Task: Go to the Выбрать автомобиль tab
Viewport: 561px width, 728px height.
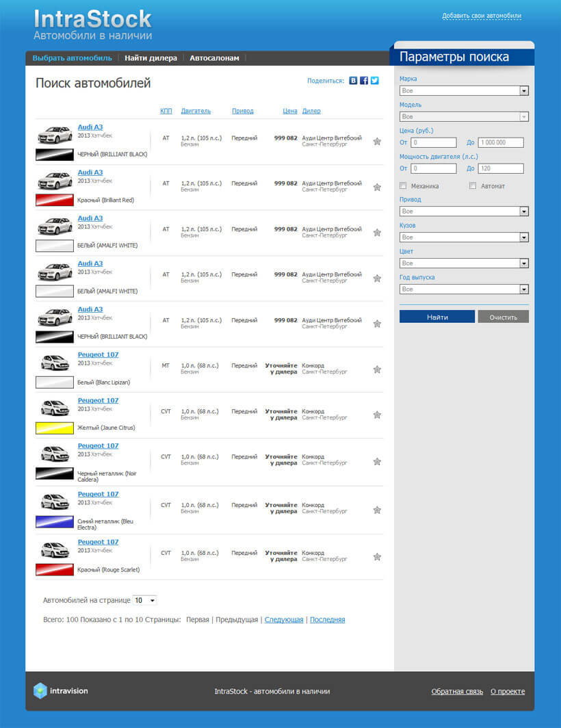Action: coord(72,58)
